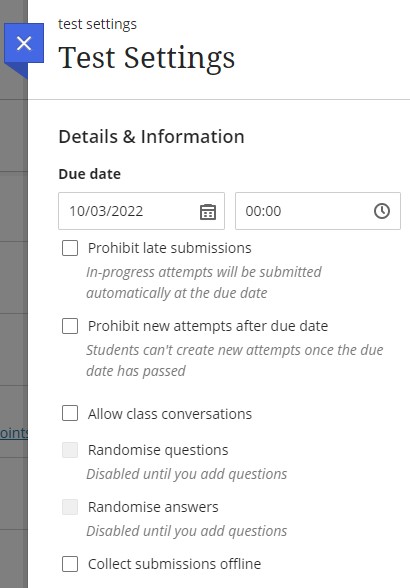Toggle the Allow class conversations checkbox
This screenshot has width=410, height=588.
click(70, 413)
